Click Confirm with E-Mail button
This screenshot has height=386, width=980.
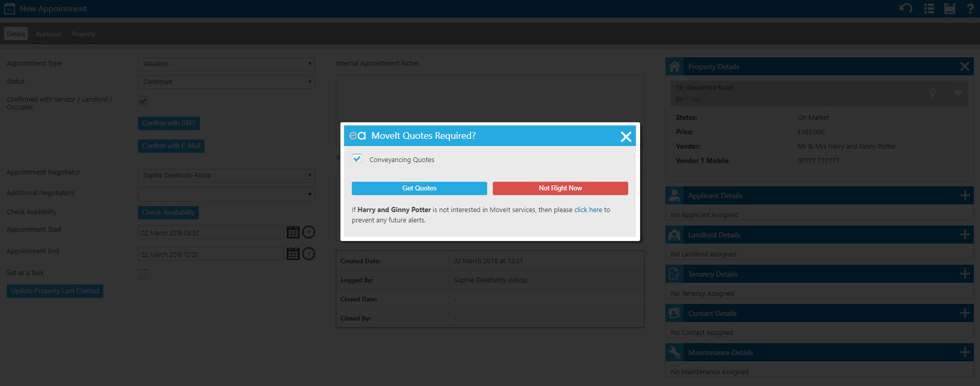[x=171, y=146]
